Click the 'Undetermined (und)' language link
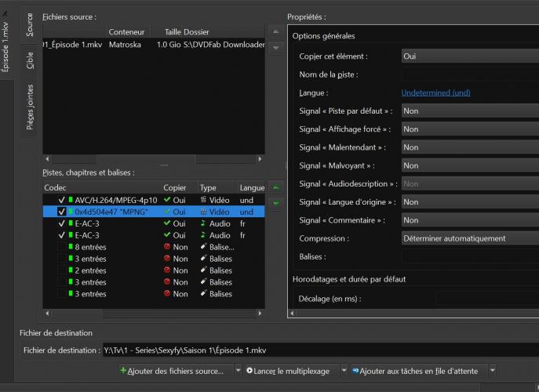The image size is (539, 392). 435,93
